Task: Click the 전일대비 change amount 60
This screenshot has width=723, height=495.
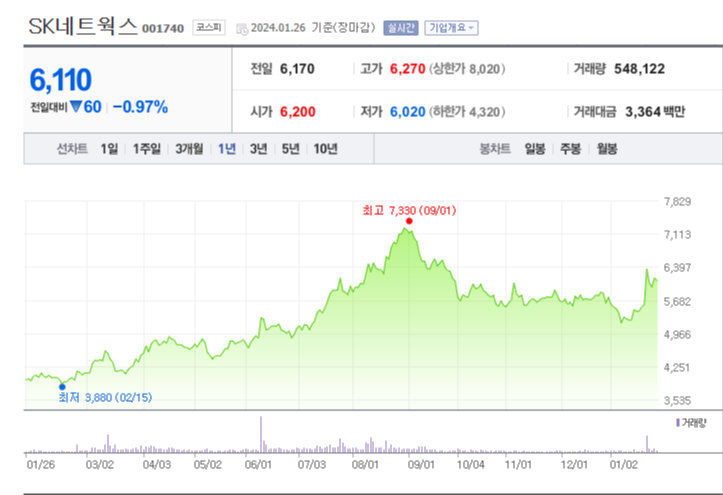Action: tap(93, 107)
